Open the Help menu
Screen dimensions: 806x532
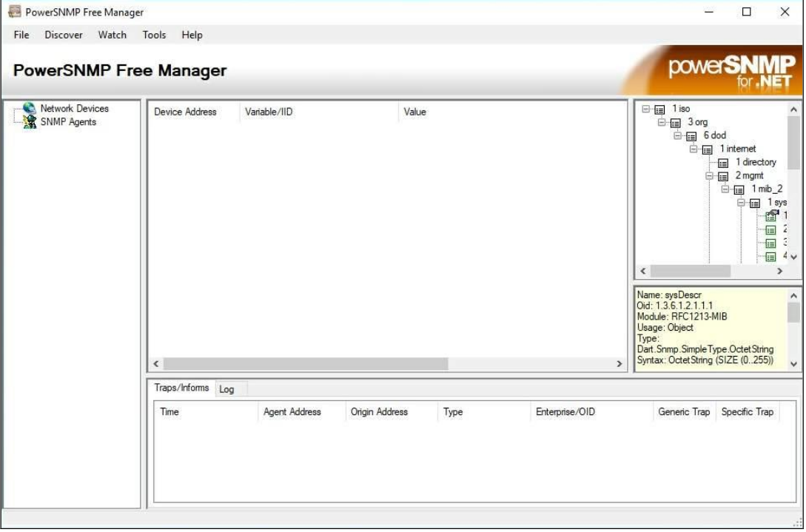[x=192, y=35]
